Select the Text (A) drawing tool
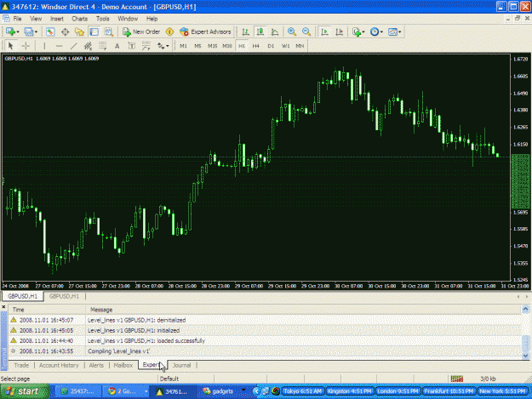Screen dimensions: 532x399 click(x=117, y=46)
